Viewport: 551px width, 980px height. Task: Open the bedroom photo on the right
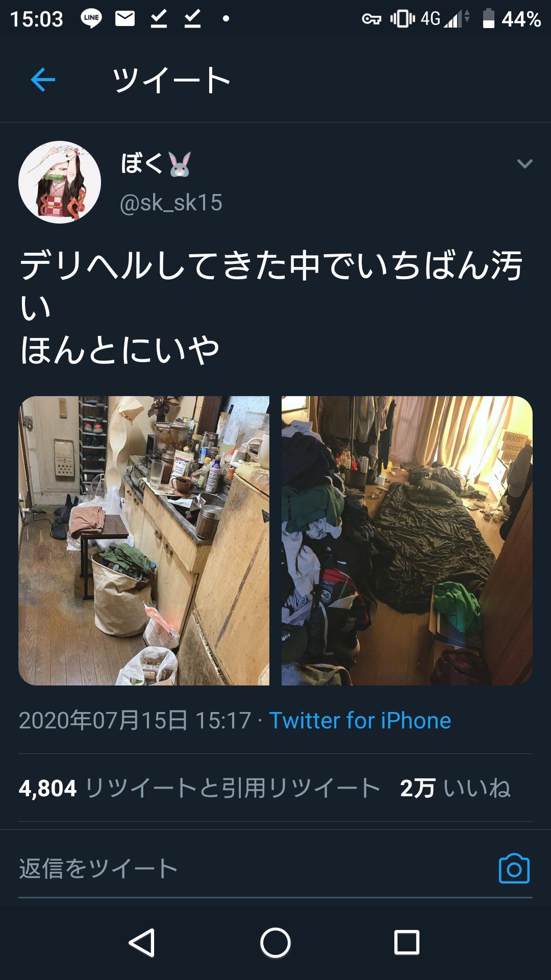click(407, 541)
